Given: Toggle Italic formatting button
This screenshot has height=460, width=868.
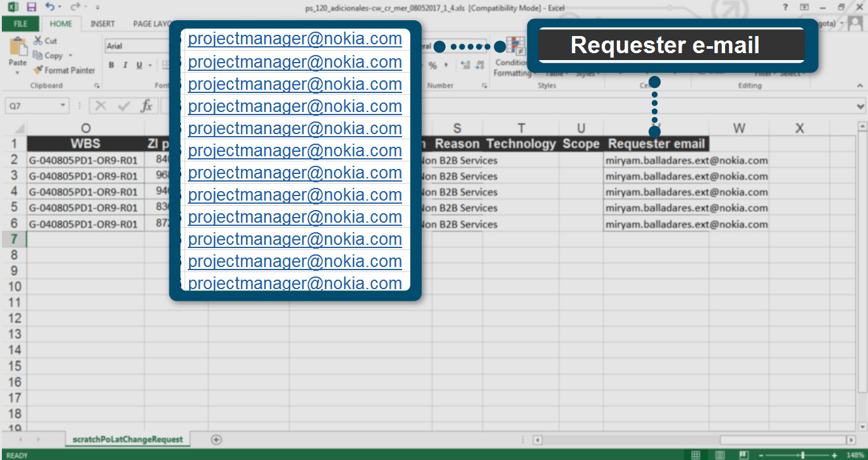Looking at the screenshot, I should click(125, 65).
